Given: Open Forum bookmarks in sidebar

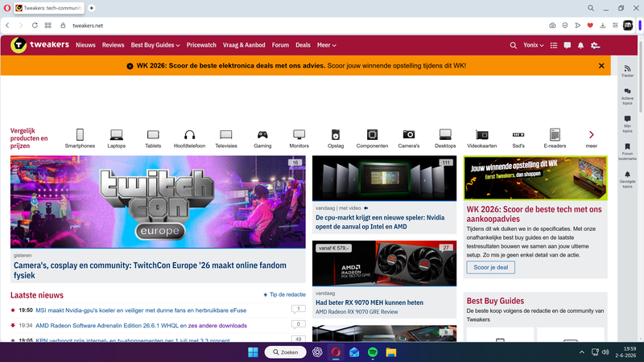Looking at the screenshot, I should (627, 152).
